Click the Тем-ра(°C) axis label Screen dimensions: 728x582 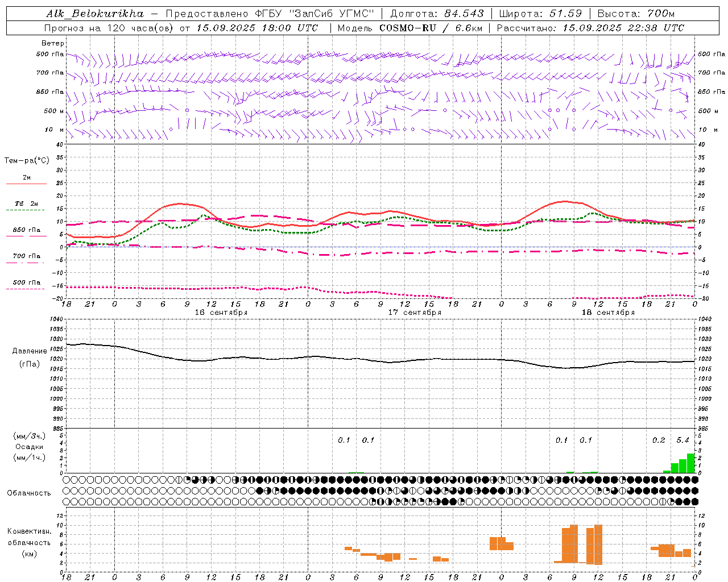coord(27,161)
